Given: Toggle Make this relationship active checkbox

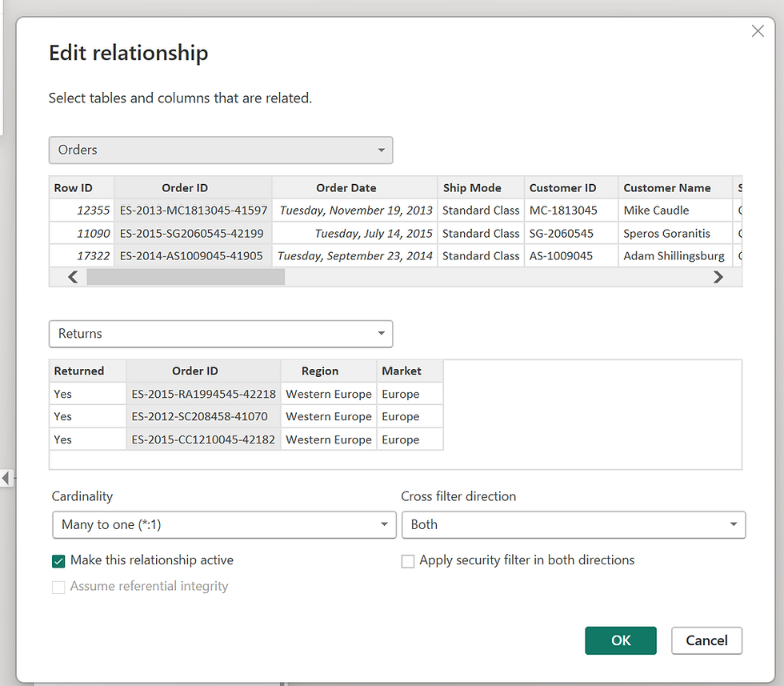Looking at the screenshot, I should click(x=58, y=561).
